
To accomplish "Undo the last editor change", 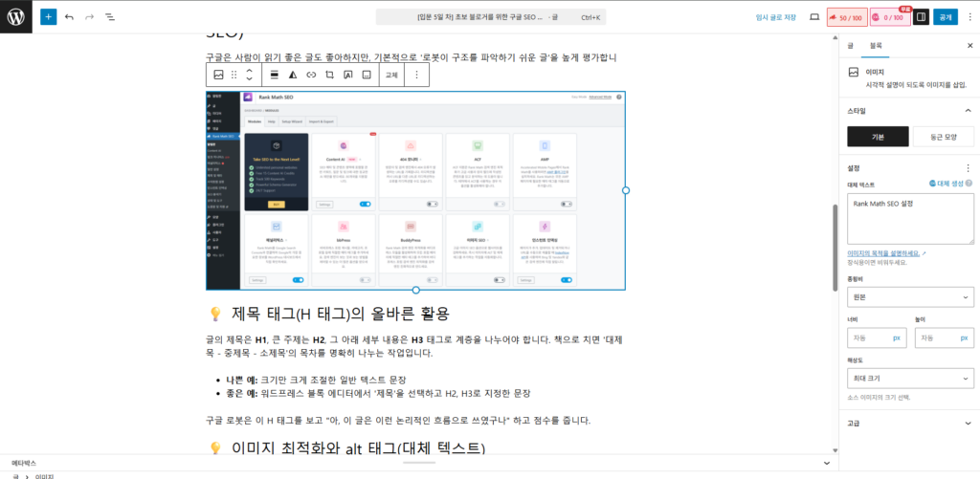I will 69,17.
